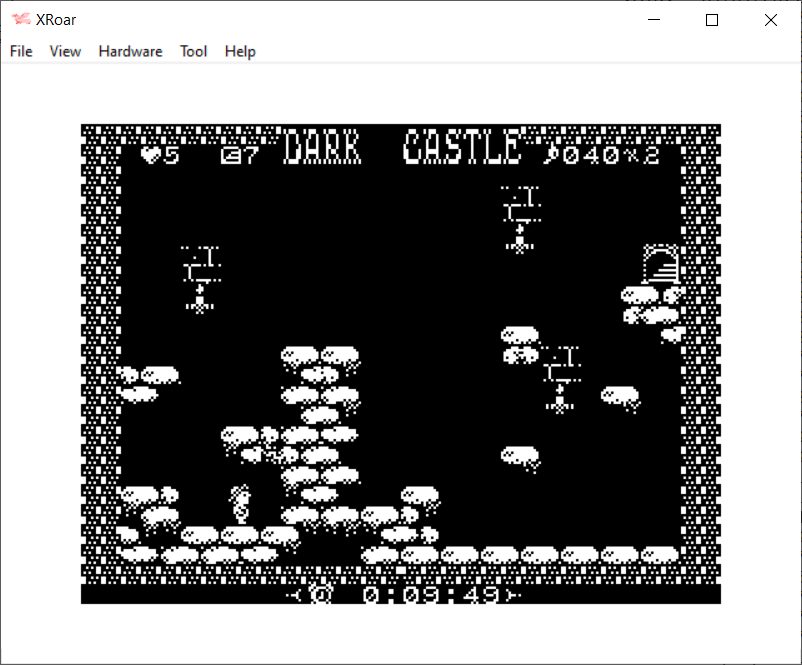Click the DARK CASTLE title text
The height and width of the screenshot is (665, 802).
(402, 148)
